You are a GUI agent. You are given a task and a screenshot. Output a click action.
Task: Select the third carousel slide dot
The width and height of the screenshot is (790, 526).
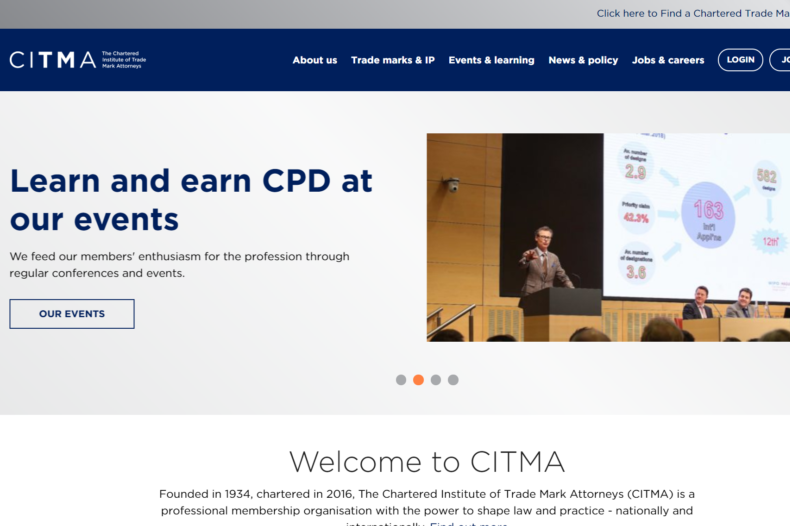coord(436,380)
